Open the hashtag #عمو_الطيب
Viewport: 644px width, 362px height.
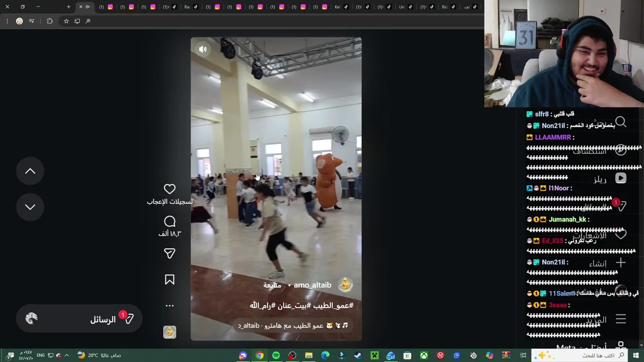coord(334,305)
